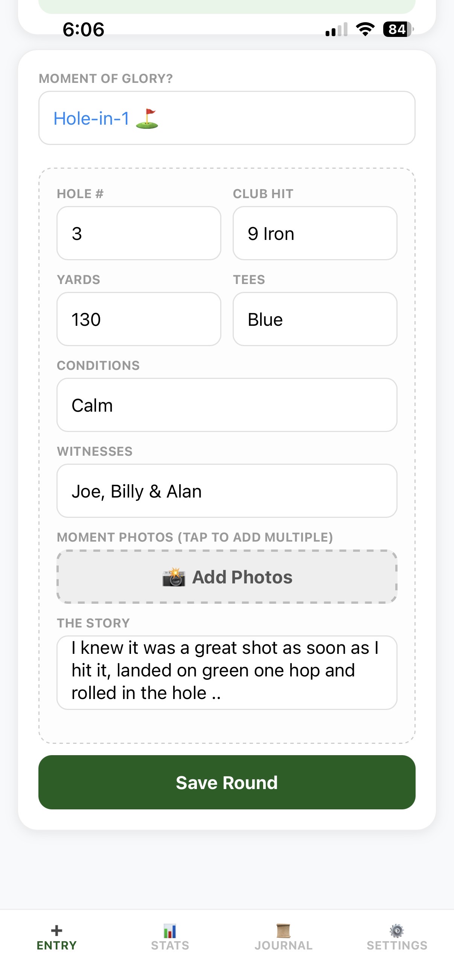This screenshot has width=454, height=980.
Task: Edit the Conditions field showing Calm
Action: pyautogui.click(x=227, y=405)
